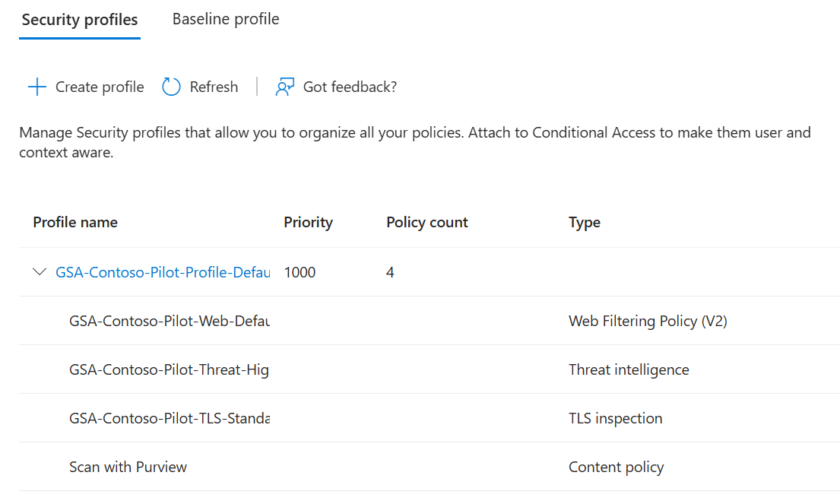
Task: Switch to the Security profiles tab
Action: click(x=80, y=20)
